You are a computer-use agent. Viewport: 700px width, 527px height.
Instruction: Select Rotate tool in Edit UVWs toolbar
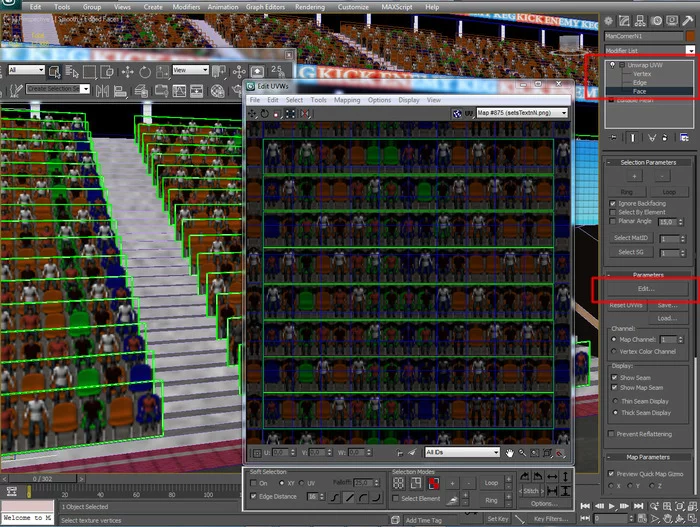point(265,114)
